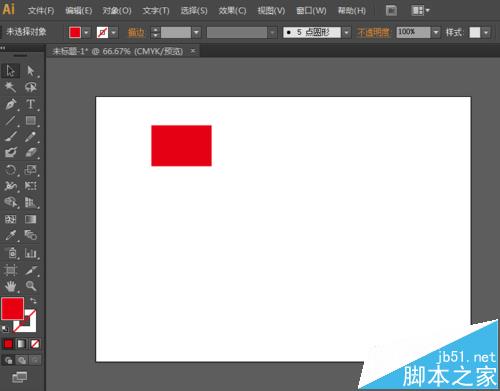This screenshot has height=391, width=500.
Task: Select the Blend tool
Action: click(x=31, y=235)
